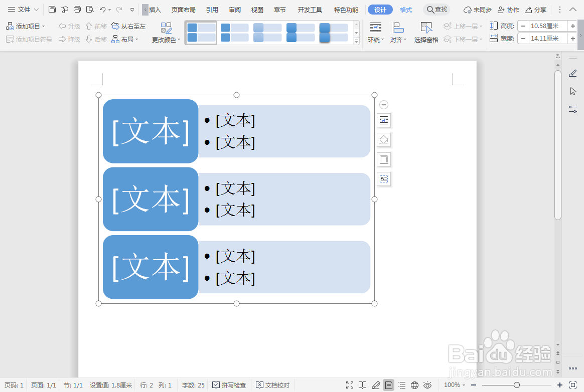Viewport: 584px width, 392px height.
Task: Decrease the 高度 height value
Action: click(x=523, y=26)
